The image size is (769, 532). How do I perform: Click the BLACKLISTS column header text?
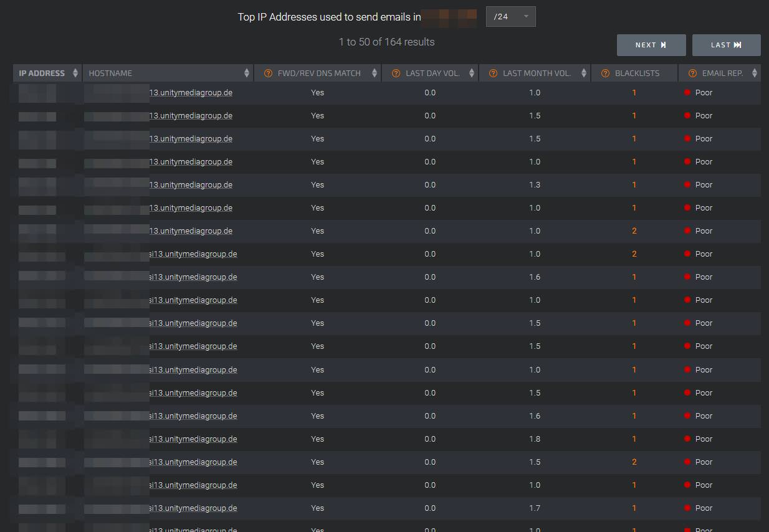(637, 74)
